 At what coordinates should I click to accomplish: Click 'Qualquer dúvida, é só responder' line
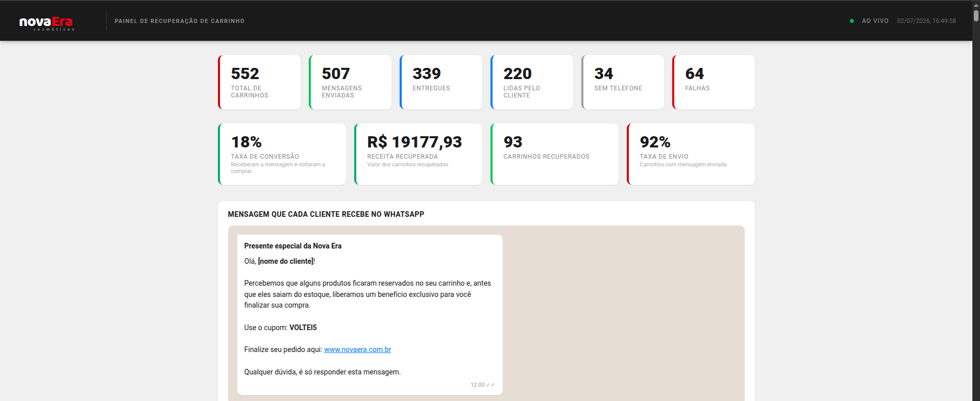pos(323,372)
